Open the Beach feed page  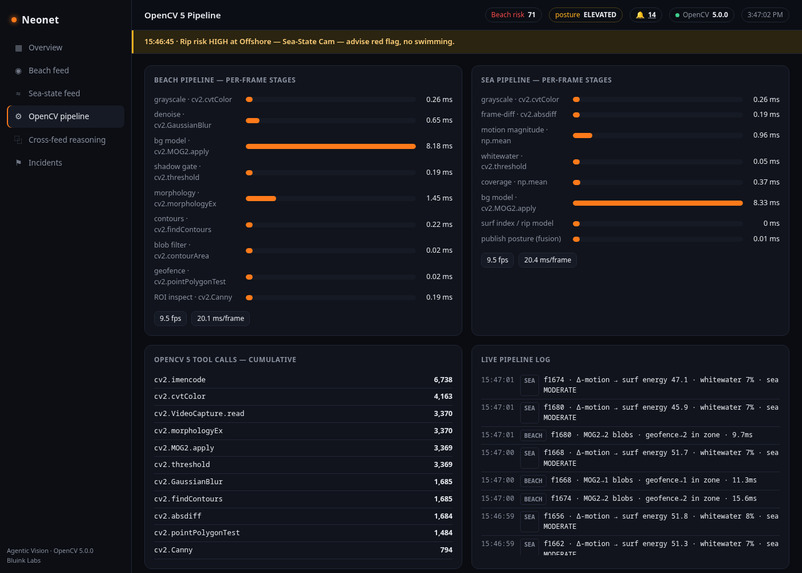[x=65, y=71]
